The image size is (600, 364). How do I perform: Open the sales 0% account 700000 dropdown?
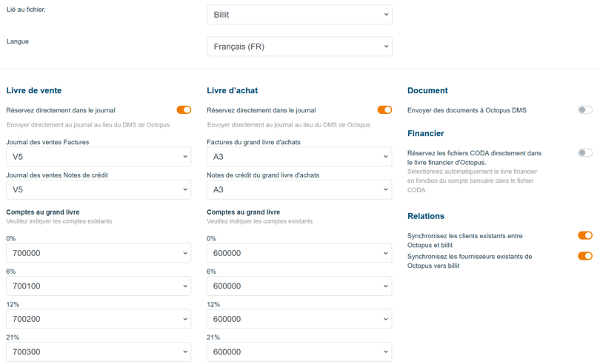tap(99, 253)
